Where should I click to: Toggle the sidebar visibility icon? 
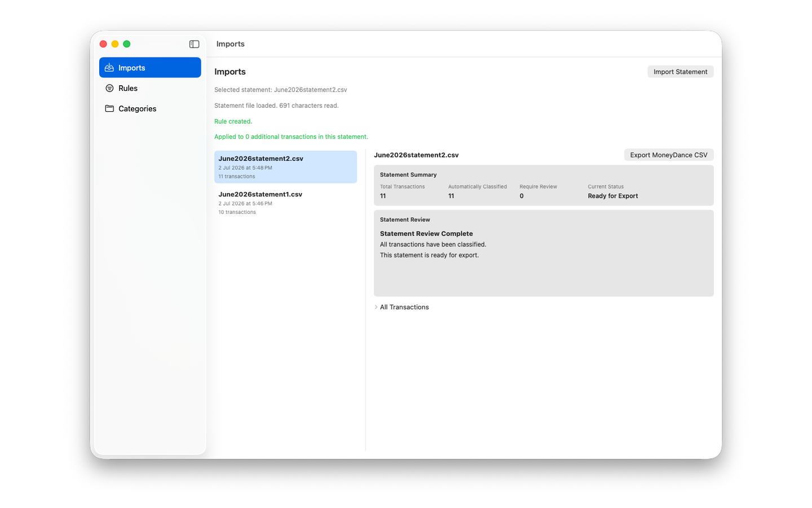(194, 44)
